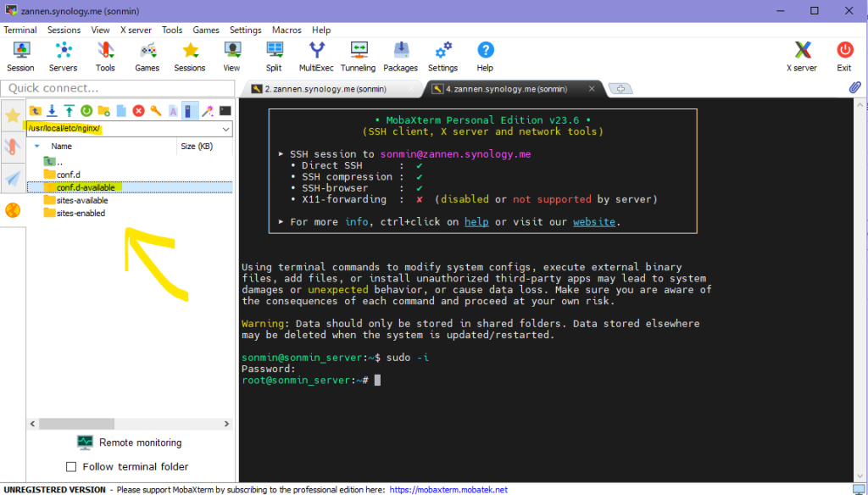Click the Tunneling toolbar icon
Viewport: 868px width, 495px height.
358,56
